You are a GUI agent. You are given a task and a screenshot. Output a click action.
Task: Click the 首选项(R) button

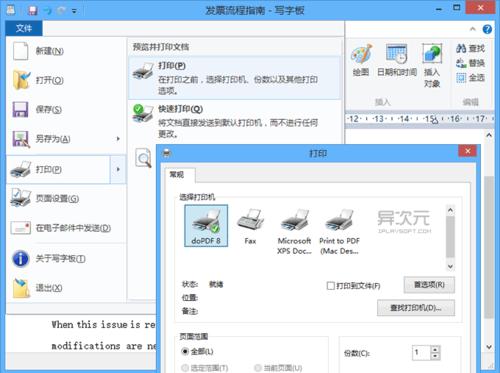[x=429, y=285]
